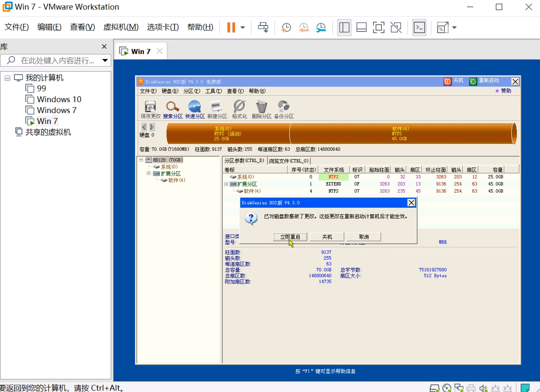Open the VMware 文件(F) menu
This screenshot has height=392, width=540.
coord(17,27)
